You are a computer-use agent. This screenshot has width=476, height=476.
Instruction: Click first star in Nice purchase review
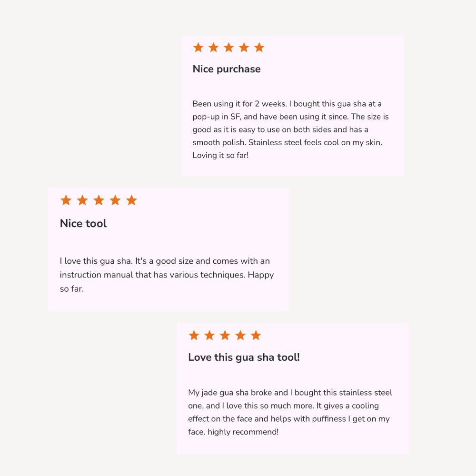198,48
